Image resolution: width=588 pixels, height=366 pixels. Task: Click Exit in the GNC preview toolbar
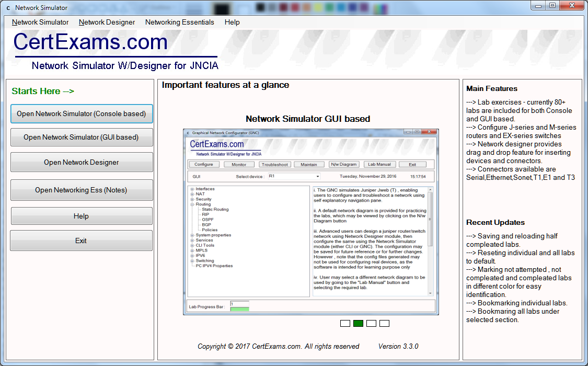pos(411,164)
